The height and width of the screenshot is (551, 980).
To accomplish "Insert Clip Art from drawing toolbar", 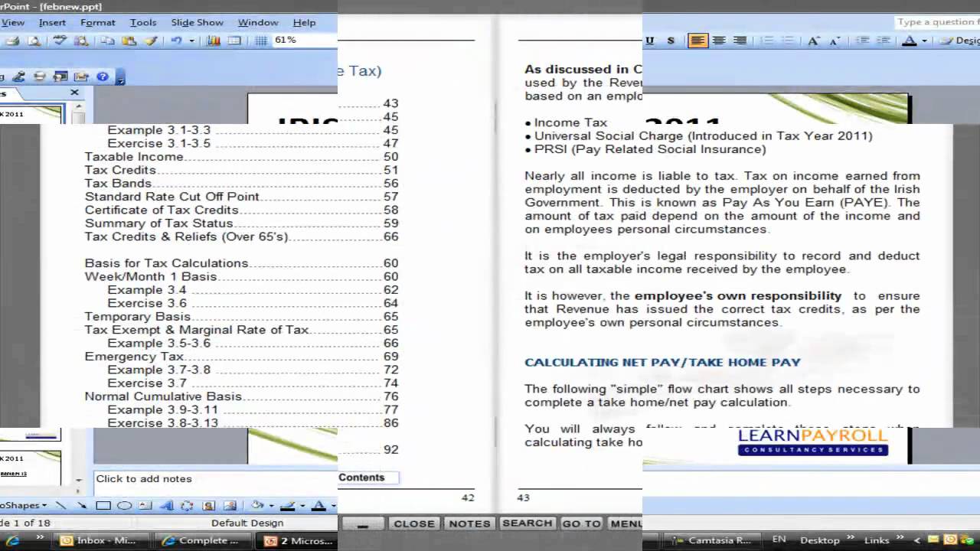I will (208, 505).
